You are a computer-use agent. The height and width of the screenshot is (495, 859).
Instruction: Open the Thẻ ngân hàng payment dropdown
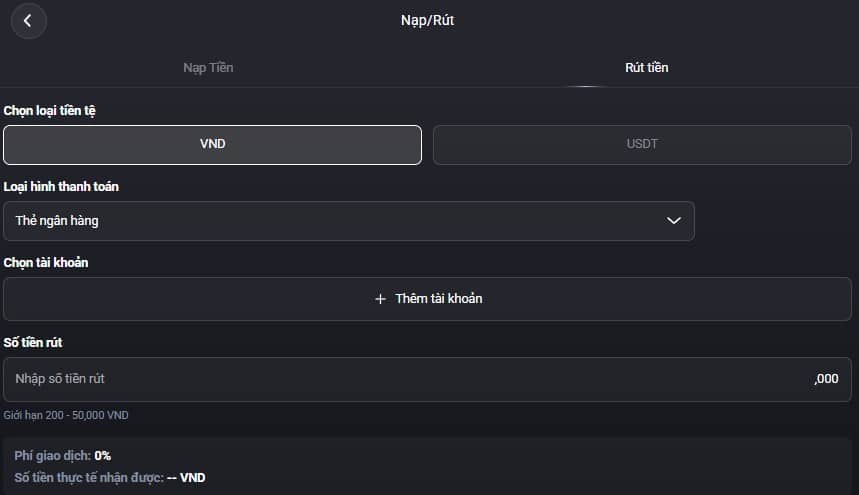coord(349,221)
